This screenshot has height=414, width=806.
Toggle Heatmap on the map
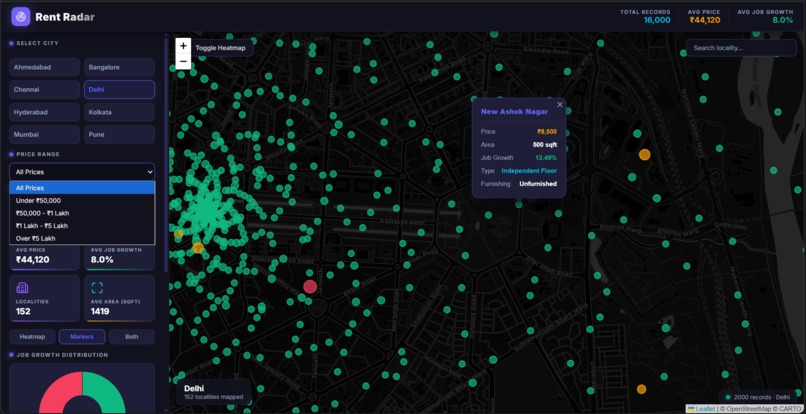[220, 48]
